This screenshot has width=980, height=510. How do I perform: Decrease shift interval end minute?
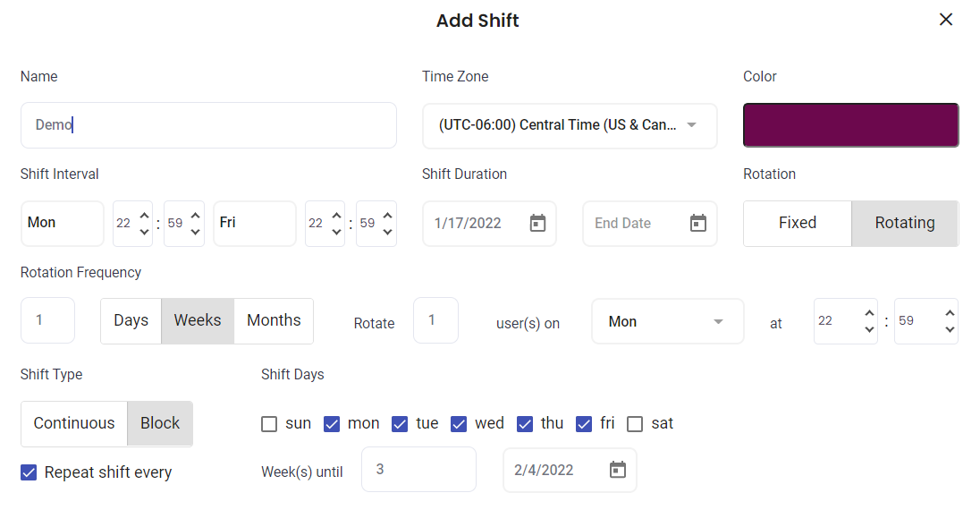(387, 232)
